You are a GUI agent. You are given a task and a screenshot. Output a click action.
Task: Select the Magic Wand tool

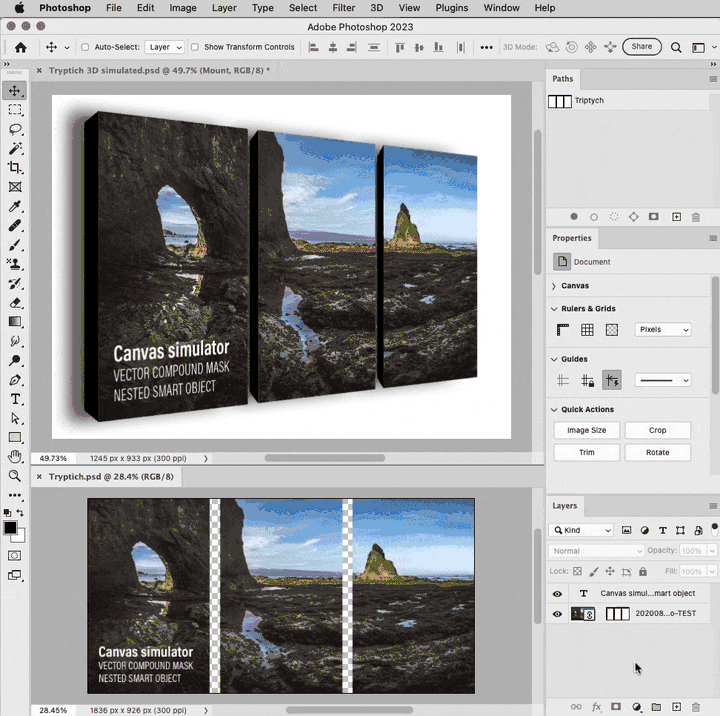15,148
